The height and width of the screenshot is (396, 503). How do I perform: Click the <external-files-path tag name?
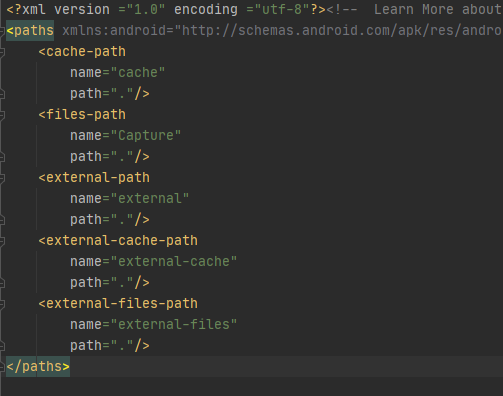[x=118, y=304]
